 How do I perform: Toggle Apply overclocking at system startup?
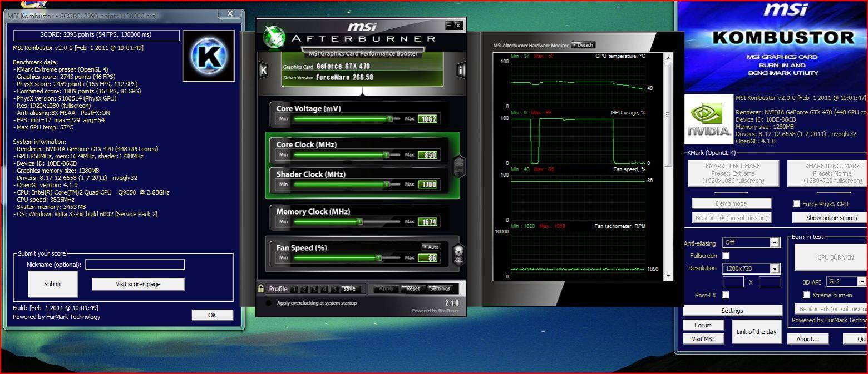(269, 303)
